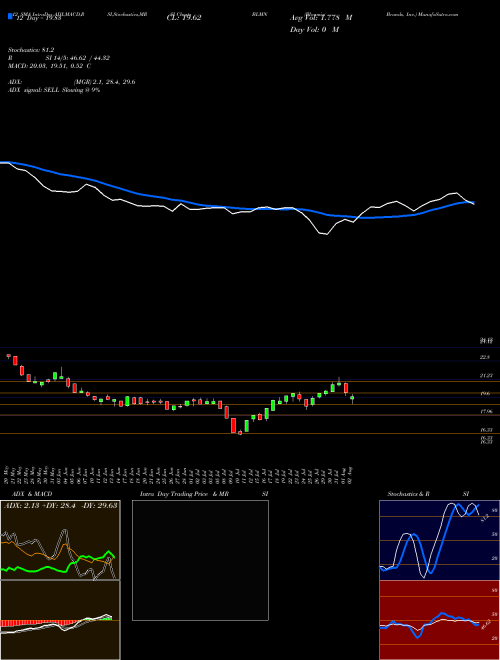Click the BLMN ticker symbol in header

point(260,14)
